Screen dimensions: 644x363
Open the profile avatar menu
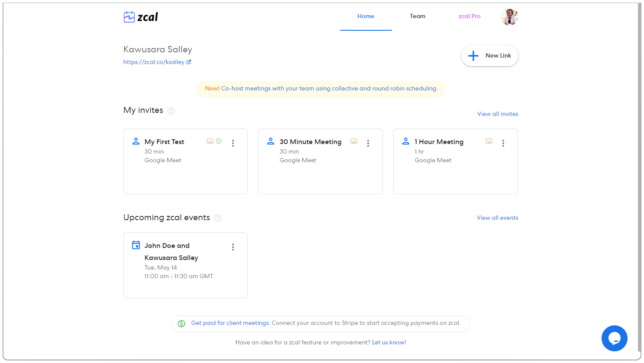[x=510, y=17]
